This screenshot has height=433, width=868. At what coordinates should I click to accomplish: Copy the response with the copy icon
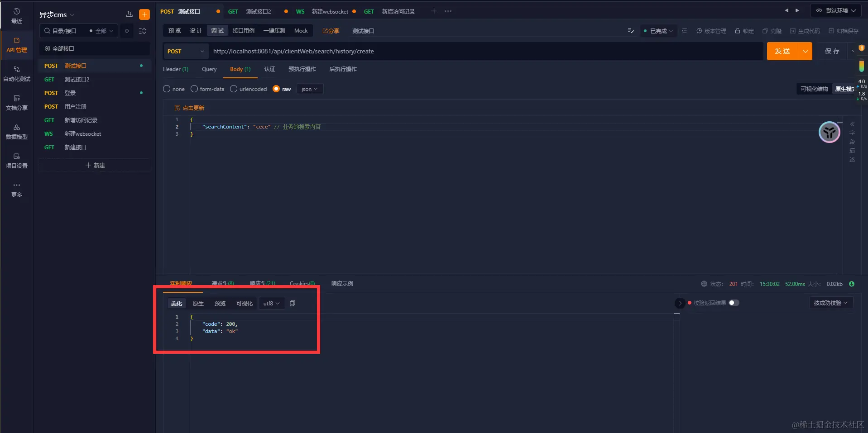pyautogui.click(x=293, y=303)
